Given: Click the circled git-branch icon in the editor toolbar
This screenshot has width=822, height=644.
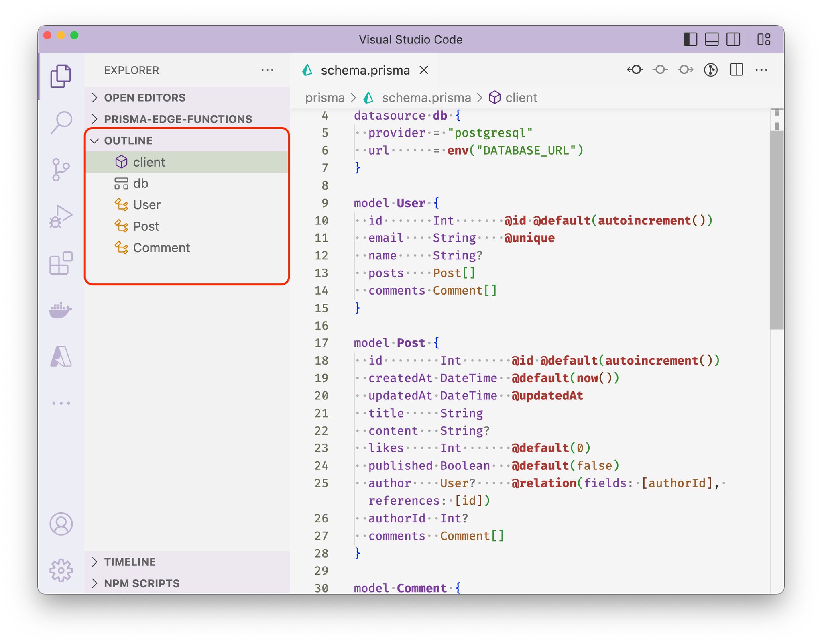Looking at the screenshot, I should (711, 70).
